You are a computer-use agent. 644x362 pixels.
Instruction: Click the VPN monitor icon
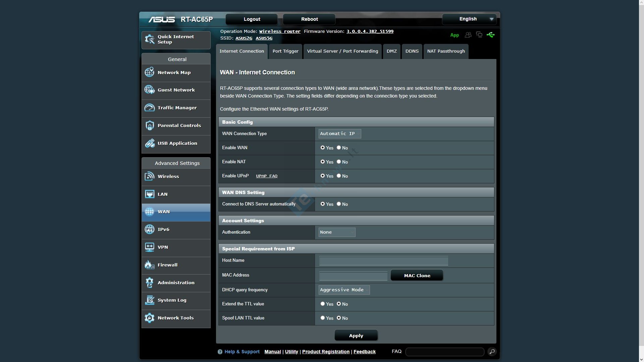point(150,247)
